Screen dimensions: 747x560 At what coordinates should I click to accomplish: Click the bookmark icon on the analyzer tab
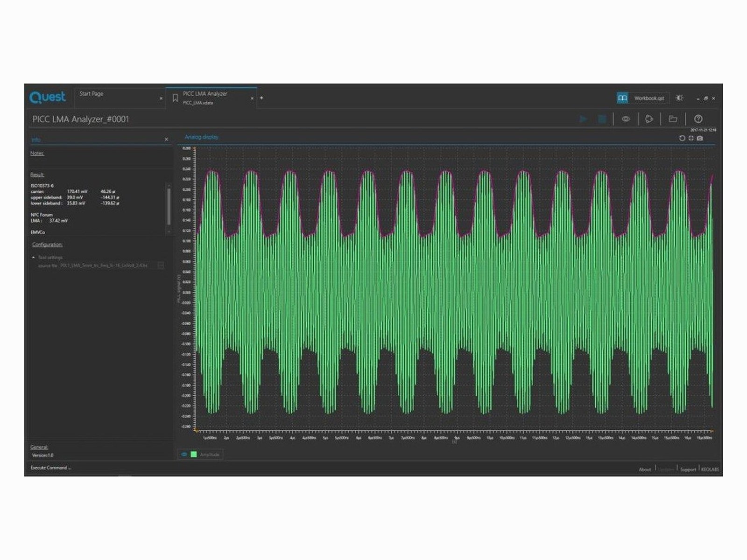pos(175,98)
